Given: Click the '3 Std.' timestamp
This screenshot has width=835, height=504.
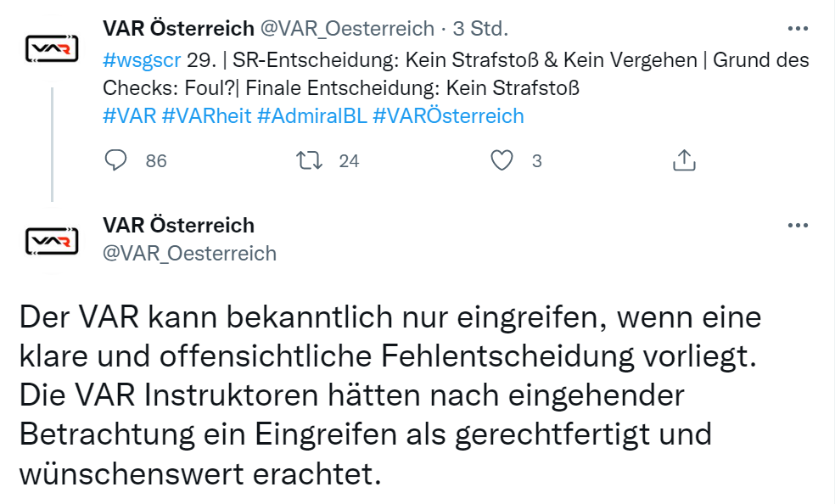Looking at the screenshot, I should 480,29.
